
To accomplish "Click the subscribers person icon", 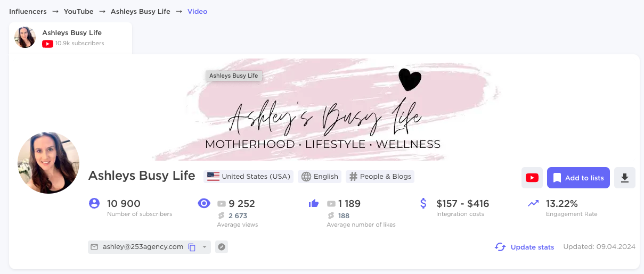I will click(94, 203).
